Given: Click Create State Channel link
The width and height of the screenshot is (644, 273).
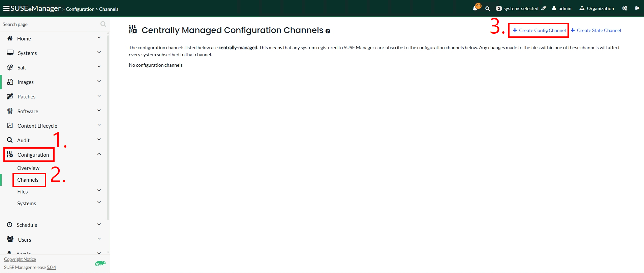Looking at the screenshot, I should coord(599,30).
